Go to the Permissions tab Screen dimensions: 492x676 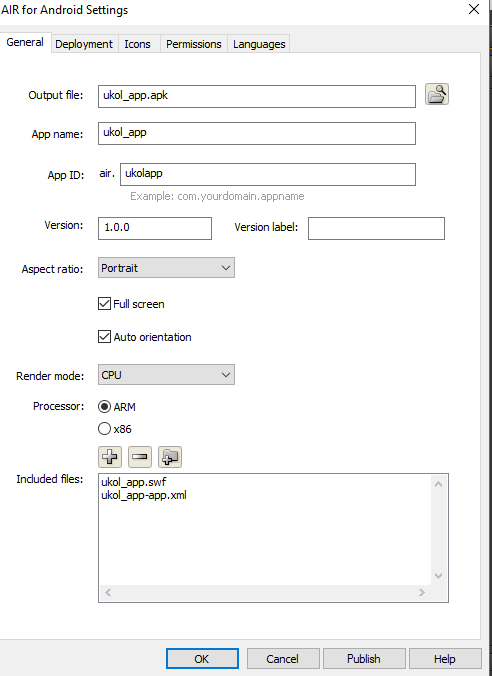[194, 44]
